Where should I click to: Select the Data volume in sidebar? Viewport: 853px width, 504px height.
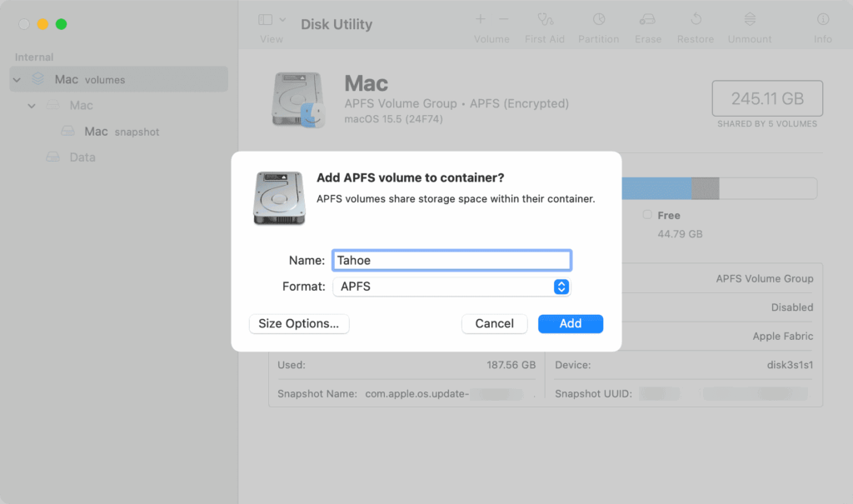pyautogui.click(x=82, y=157)
